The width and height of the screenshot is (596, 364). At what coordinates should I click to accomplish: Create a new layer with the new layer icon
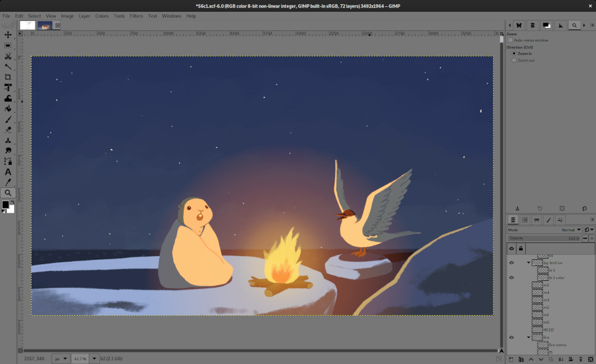point(510,358)
